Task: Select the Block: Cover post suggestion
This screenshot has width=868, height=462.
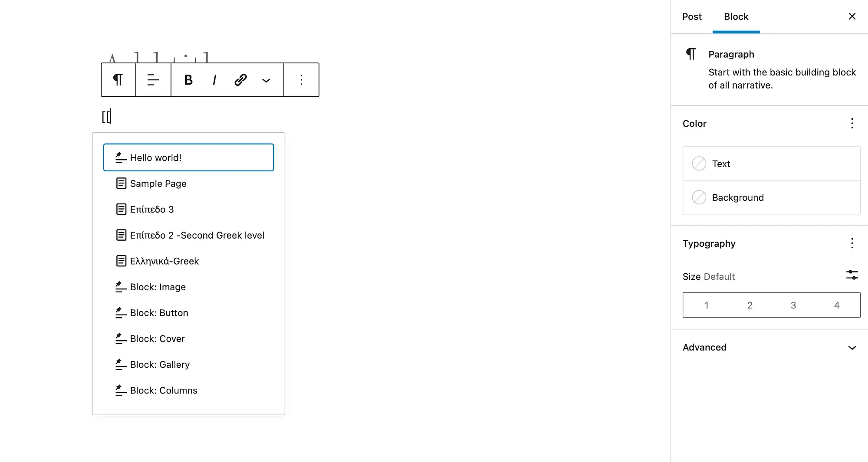Action: pyautogui.click(x=188, y=339)
